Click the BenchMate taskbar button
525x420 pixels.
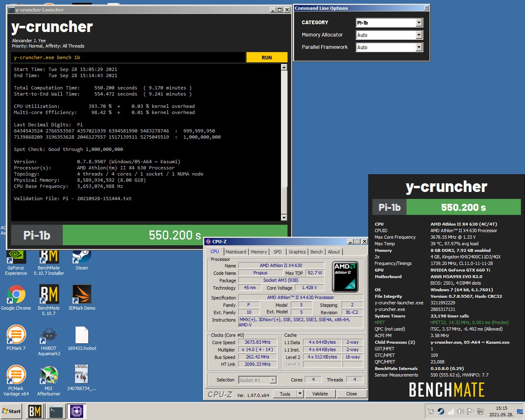tap(35, 411)
